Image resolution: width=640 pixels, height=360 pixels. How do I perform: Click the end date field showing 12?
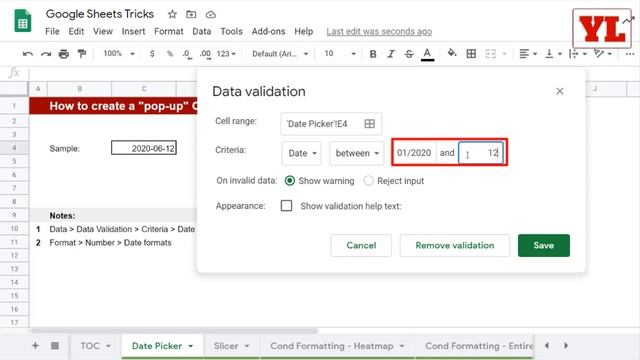[x=481, y=153]
